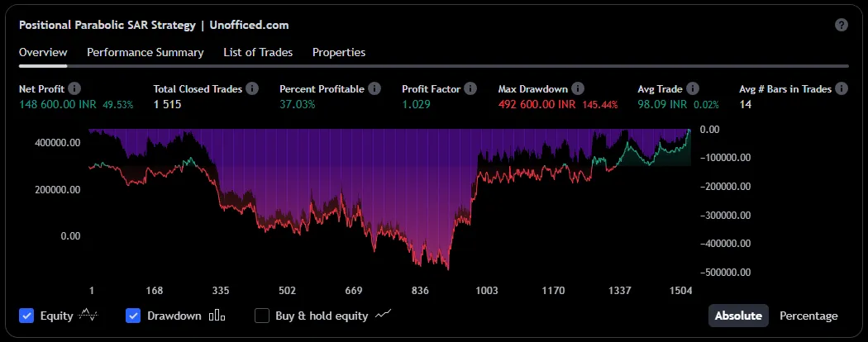This screenshot has width=868, height=342.
Task: Switch the chart to Percentage mode
Action: [808, 316]
